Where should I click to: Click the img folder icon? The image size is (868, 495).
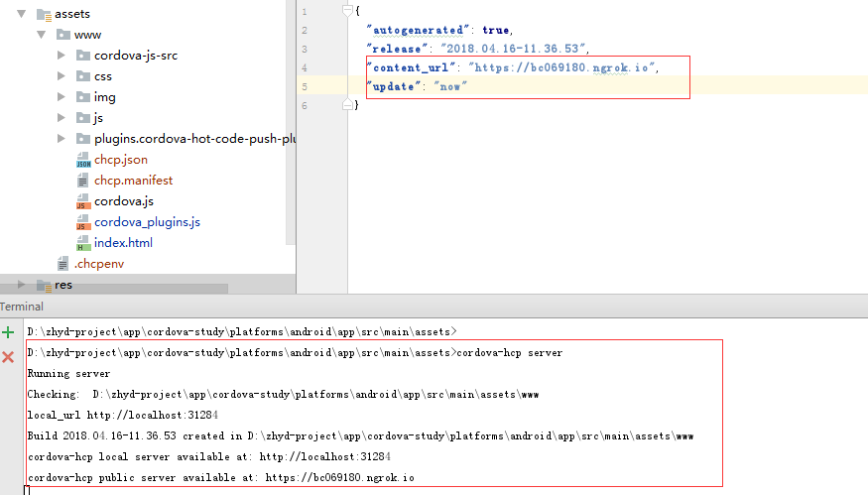point(83,97)
